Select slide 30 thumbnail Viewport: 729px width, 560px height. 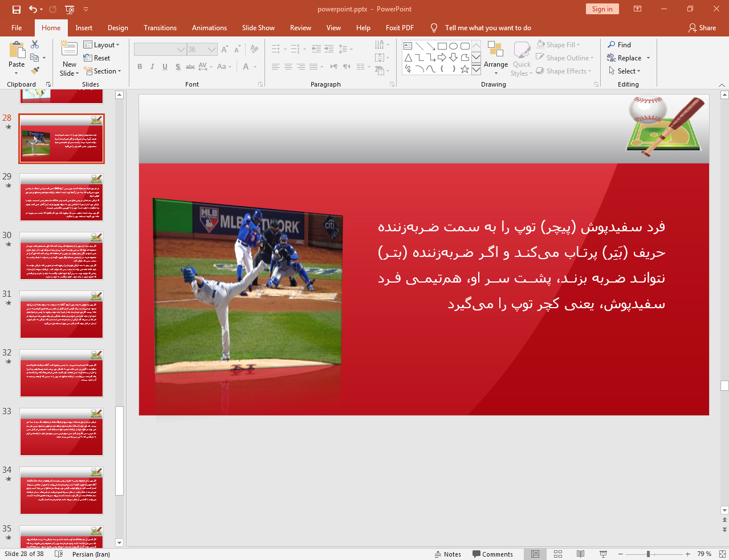pos(62,256)
